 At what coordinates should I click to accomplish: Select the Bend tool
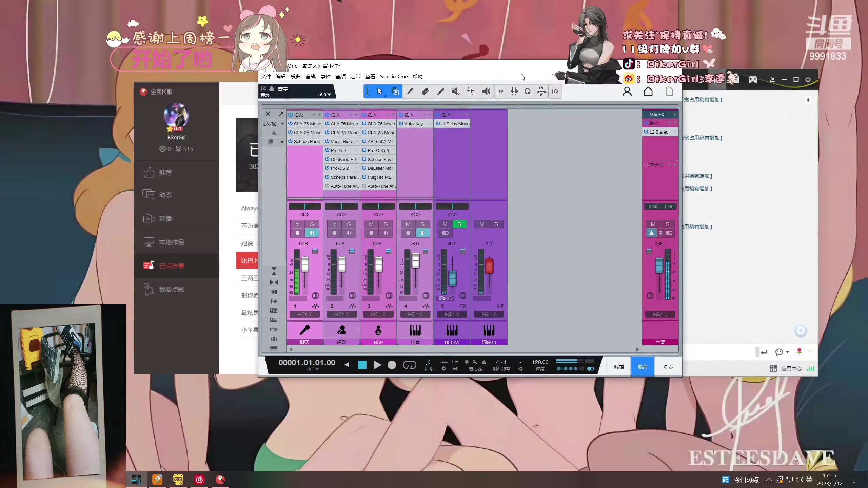click(x=471, y=91)
